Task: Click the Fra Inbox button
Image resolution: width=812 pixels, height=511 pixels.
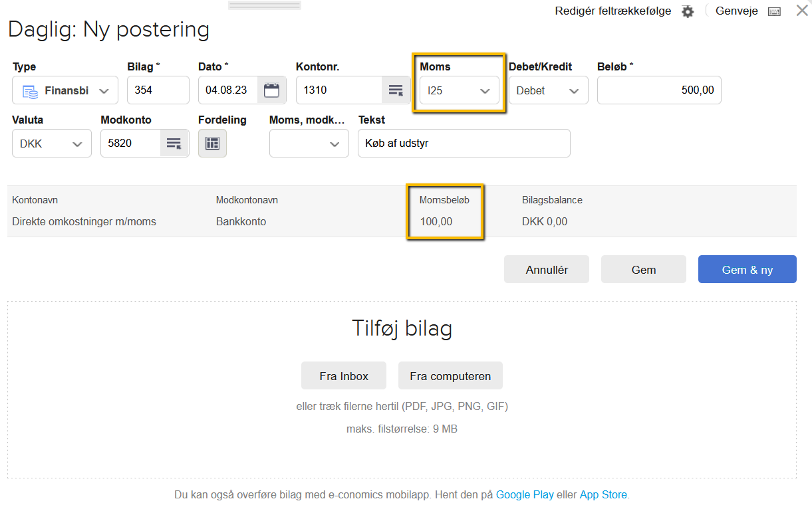Action: pyautogui.click(x=343, y=376)
